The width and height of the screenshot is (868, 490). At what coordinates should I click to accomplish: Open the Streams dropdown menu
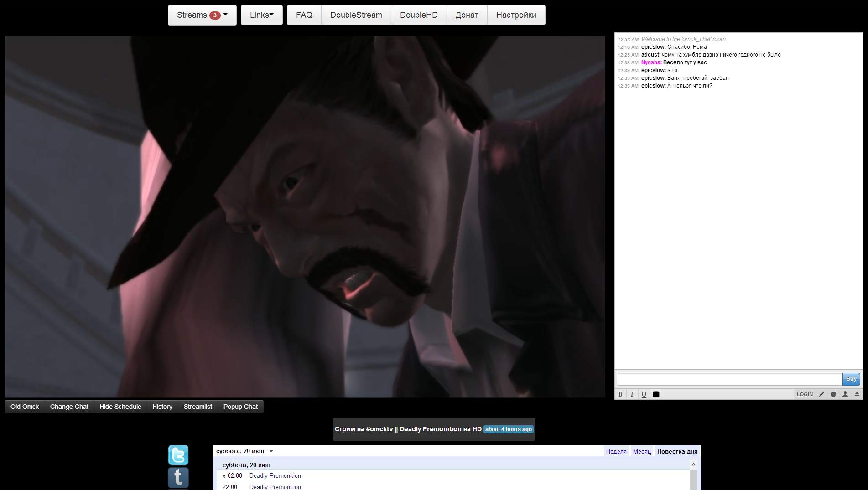tap(202, 15)
